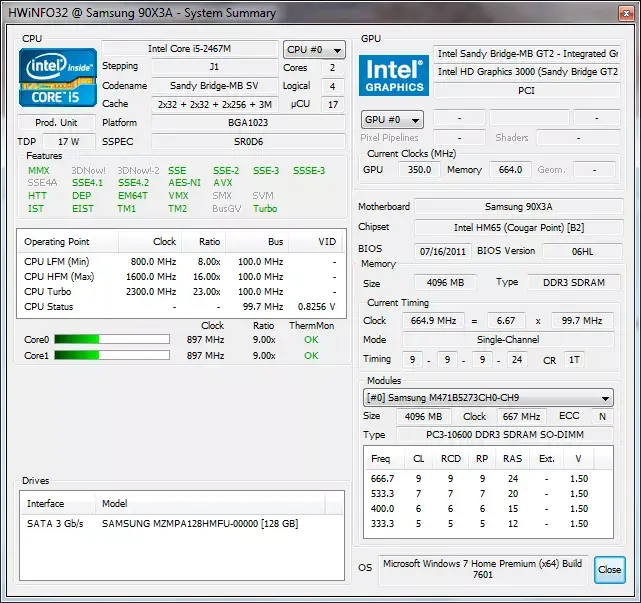The image size is (641, 603).
Task: Click the DDR3 SDRAM type field
Action: point(574,282)
